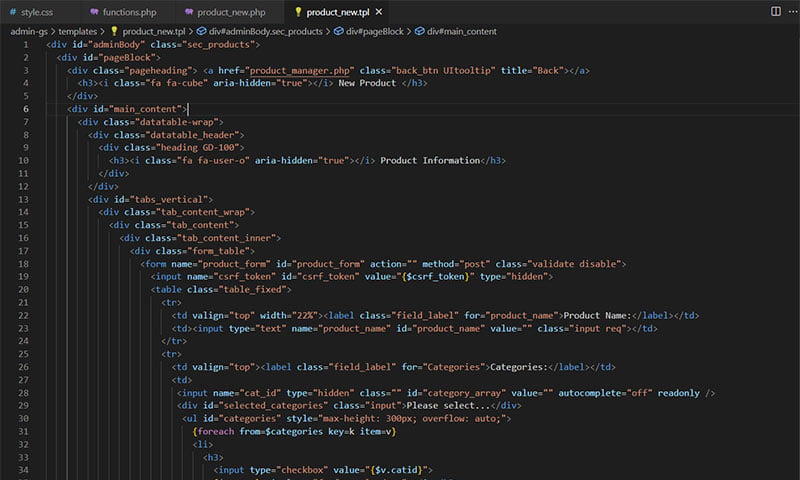Click the text "Product Information" on line 10
The height and width of the screenshot is (480, 800).
(x=430, y=161)
